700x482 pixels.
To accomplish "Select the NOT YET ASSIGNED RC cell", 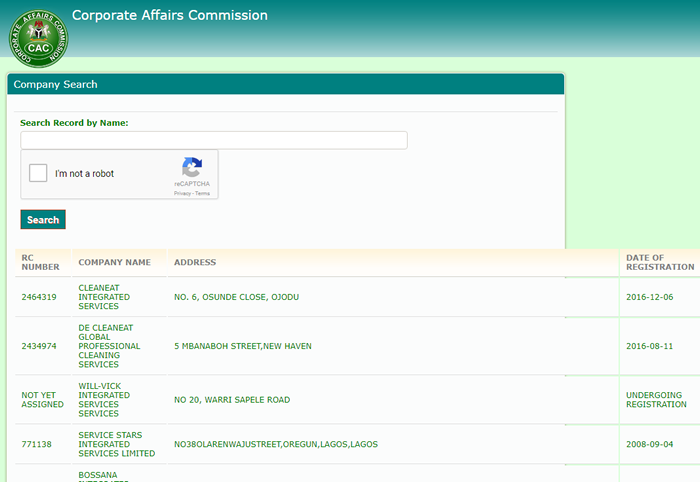I will point(42,400).
